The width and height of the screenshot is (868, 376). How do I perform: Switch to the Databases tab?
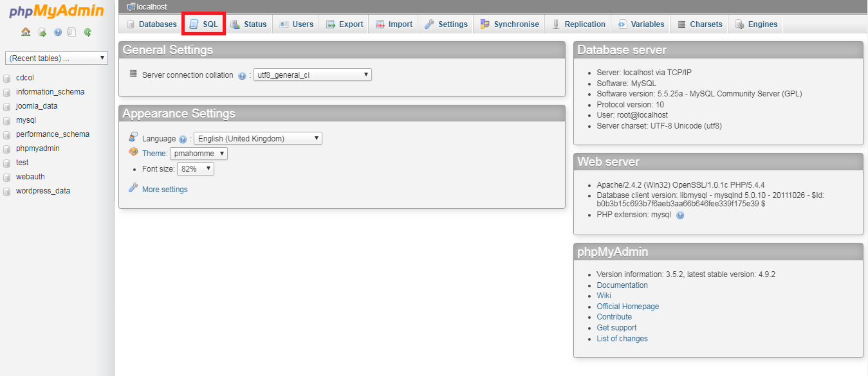(x=151, y=24)
